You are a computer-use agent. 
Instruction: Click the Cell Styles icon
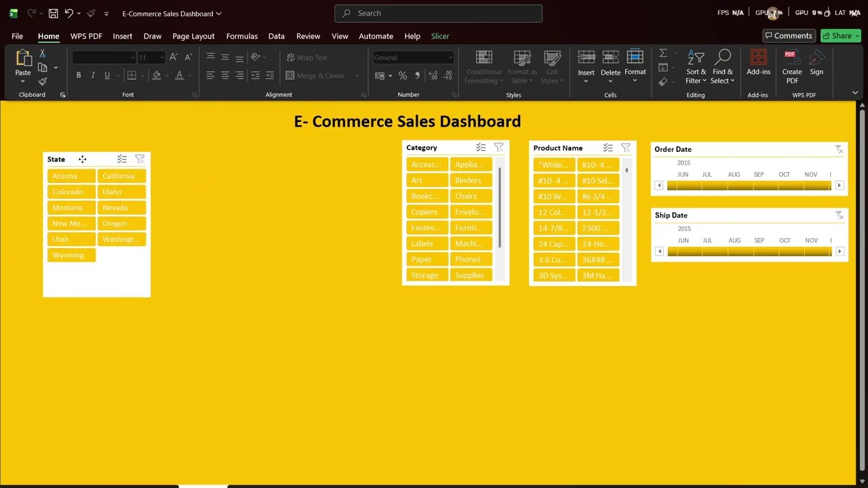[552, 58]
